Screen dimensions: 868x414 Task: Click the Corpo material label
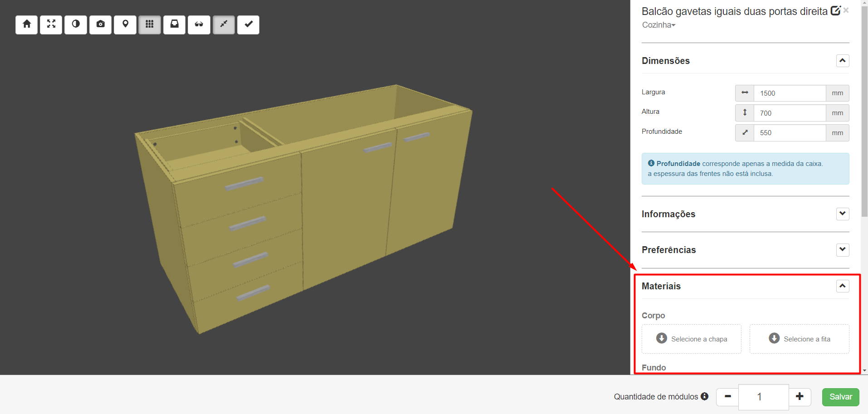coord(653,315)
